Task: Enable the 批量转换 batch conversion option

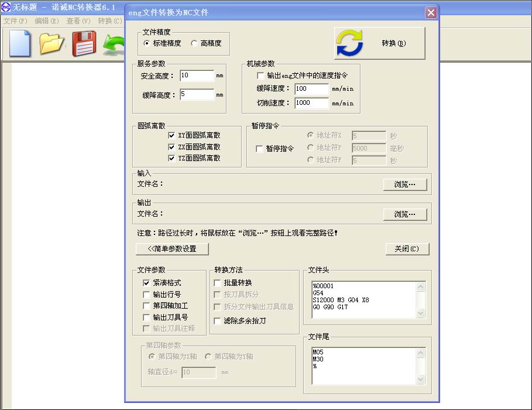Action: (x=217, y=282)
